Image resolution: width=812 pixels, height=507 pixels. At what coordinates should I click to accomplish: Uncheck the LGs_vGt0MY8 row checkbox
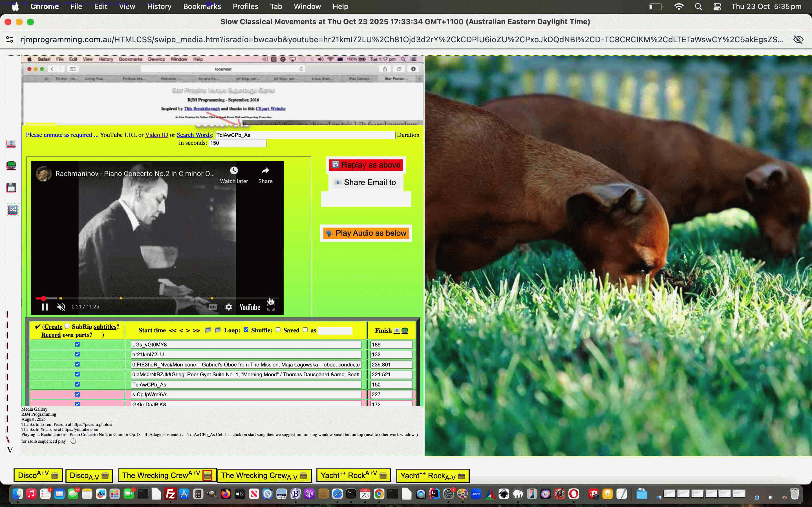77,344
